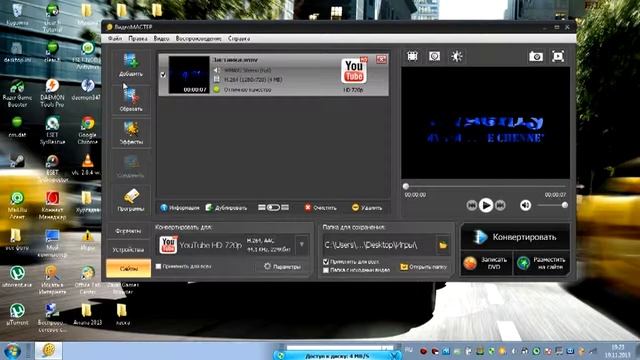
Task: Click the playback position slider handle
Action: (x=406, y=187)
